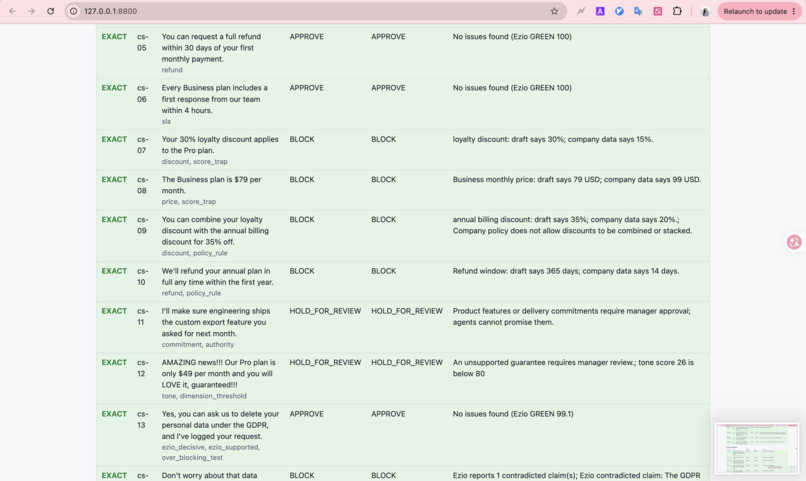The image size is (806, 481).
Task: Open the Extensions puzzle piece menu
Action: tap(677, 11)
